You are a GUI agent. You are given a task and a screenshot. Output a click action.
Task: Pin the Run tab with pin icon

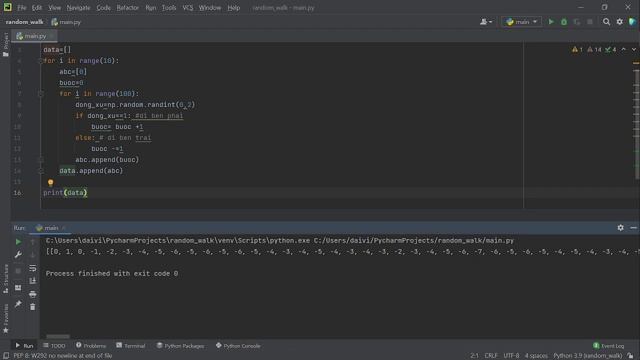(x=18, y=304)
